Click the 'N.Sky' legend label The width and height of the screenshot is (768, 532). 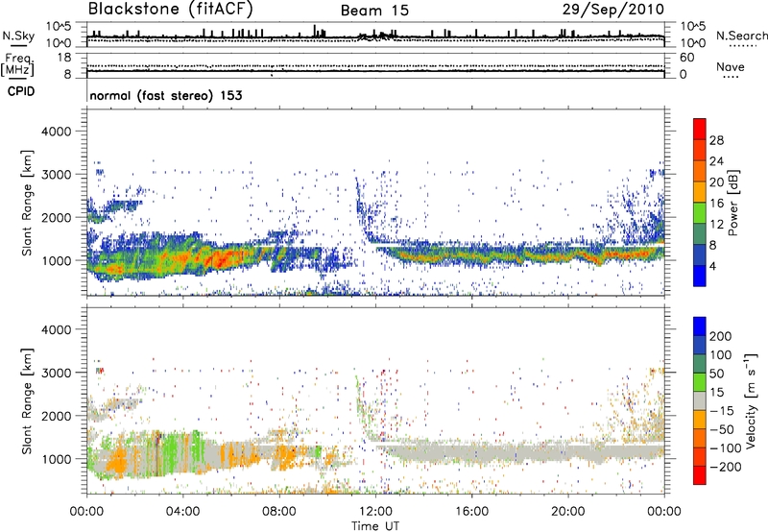(18, 36)
